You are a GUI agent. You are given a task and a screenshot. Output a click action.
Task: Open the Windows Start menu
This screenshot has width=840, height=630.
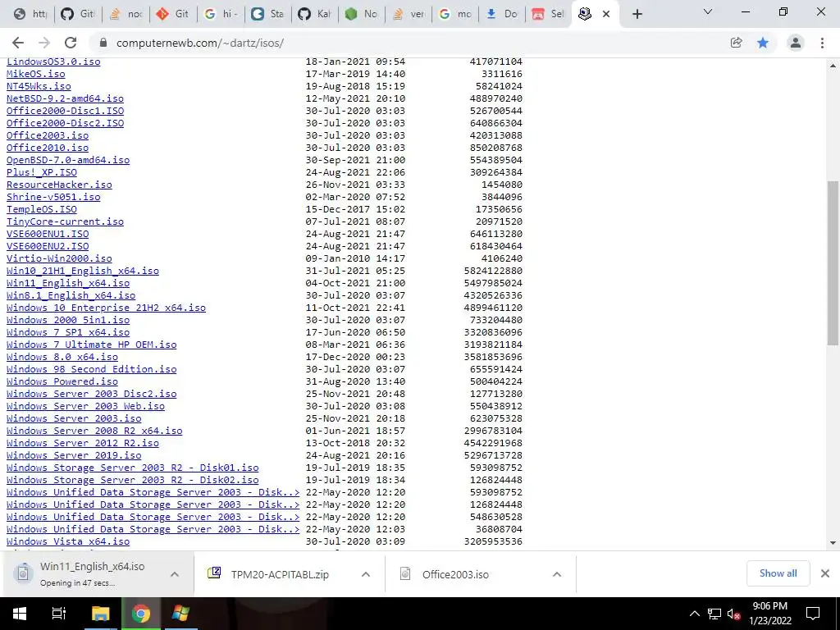click(x=20, y=614)
